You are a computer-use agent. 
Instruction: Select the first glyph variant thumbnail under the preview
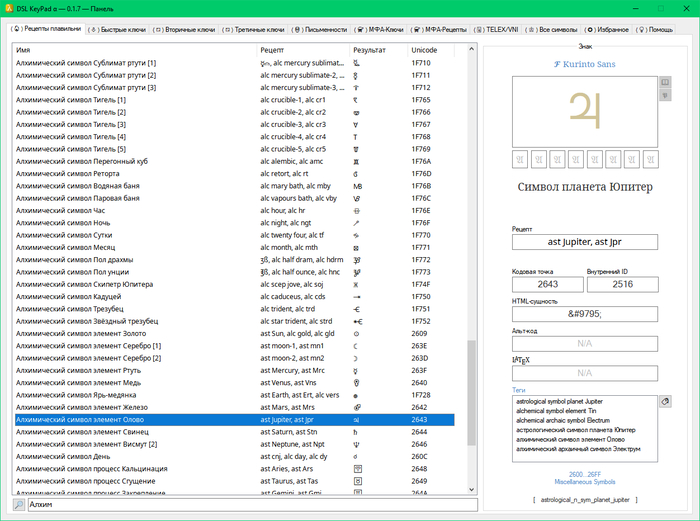coord(519,158)
